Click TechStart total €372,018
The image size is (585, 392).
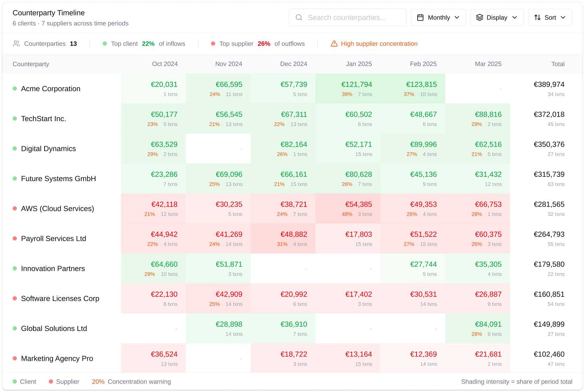(x=549, y=114)
